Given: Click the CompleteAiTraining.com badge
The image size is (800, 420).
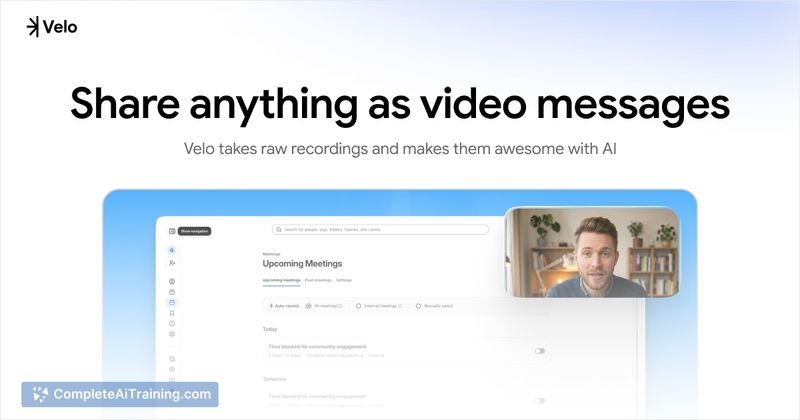Looking at the screenshot, I should pyautogui.click(x=120, y=394).
